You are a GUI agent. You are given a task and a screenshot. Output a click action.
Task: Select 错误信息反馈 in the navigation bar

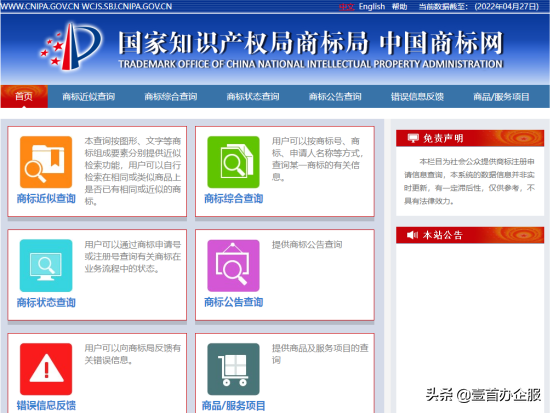tap(417, 97)
